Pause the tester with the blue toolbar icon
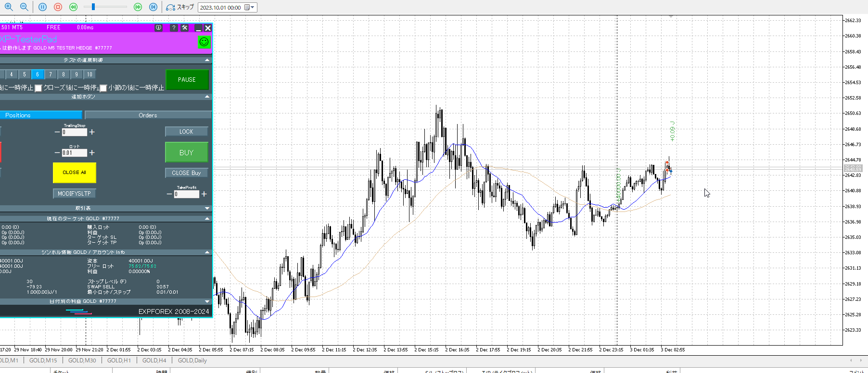This screenshot has width=868, height=373. pos(42,7)
